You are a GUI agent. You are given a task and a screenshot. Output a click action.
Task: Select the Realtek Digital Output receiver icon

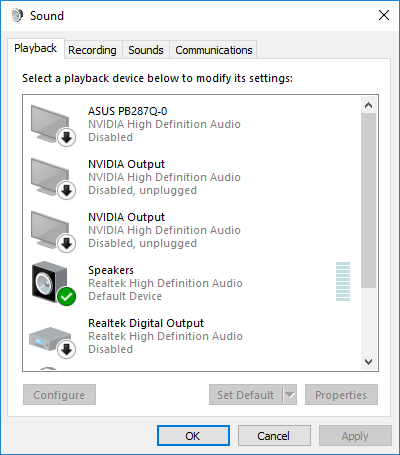[x=50, y=339]
